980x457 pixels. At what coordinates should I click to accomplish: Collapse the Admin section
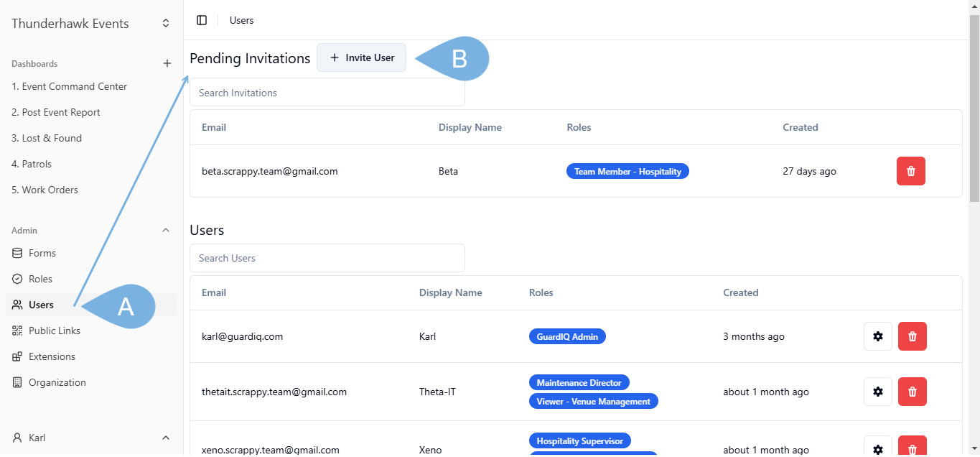pos(166,230)
